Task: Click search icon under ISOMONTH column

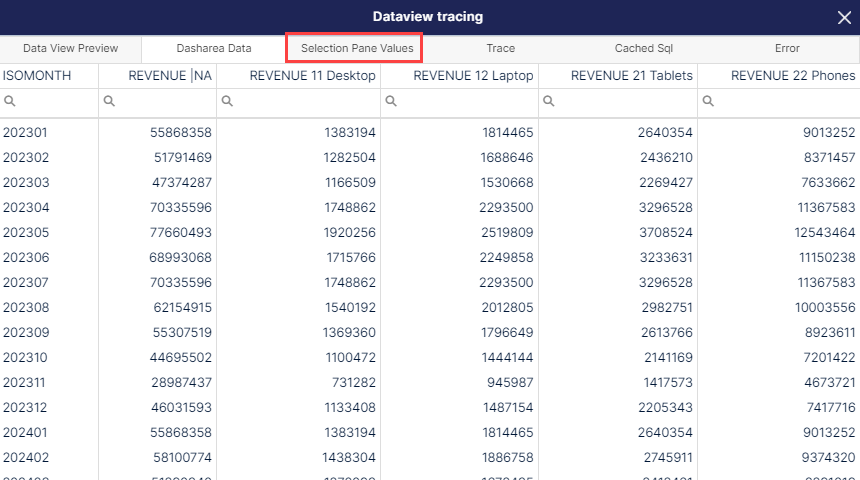Action: 9,101
